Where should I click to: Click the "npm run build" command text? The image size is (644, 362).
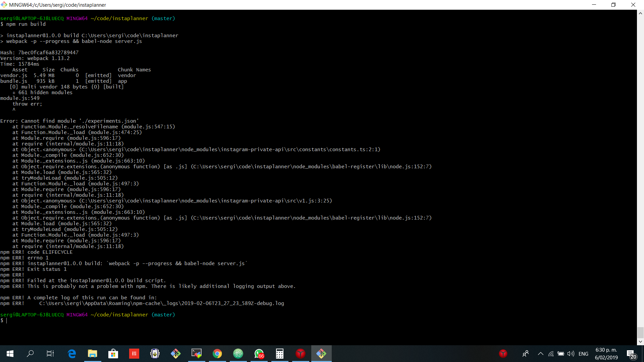pos(26,24)
